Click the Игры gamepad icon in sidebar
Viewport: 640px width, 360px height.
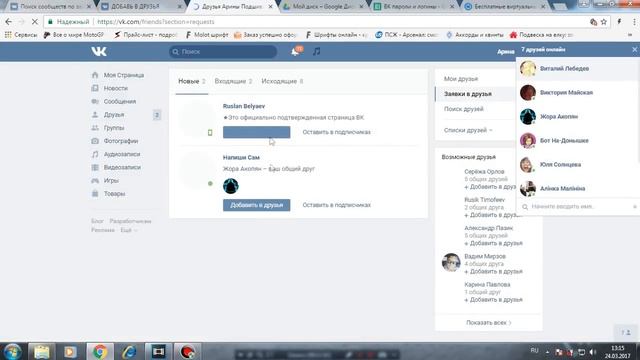coord(95,180)
